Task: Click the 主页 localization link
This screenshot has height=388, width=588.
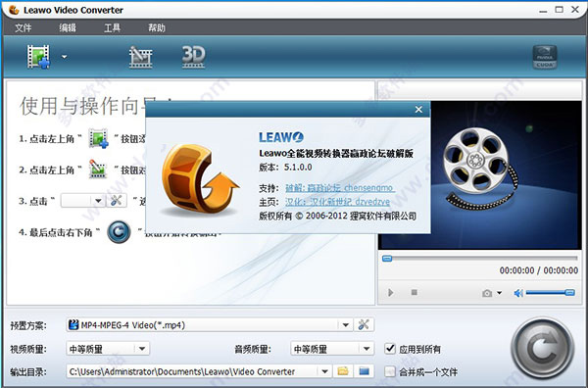Action: pyautogui.click(x=337, y=202)
